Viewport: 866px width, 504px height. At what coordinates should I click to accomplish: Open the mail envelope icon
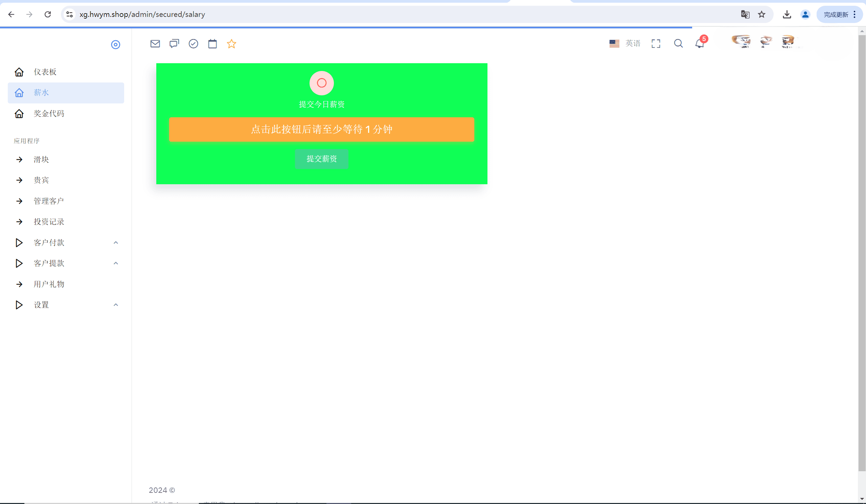coord(155,44)
